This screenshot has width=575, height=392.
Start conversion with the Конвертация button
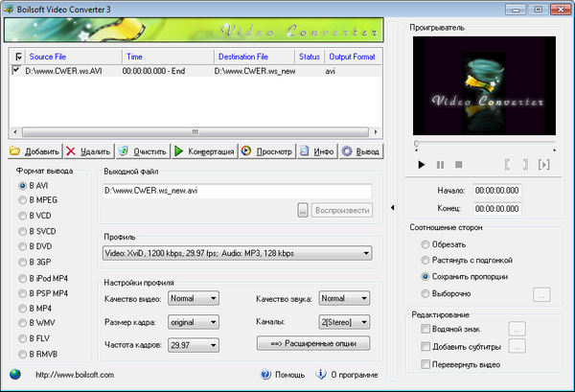point(203,151)
